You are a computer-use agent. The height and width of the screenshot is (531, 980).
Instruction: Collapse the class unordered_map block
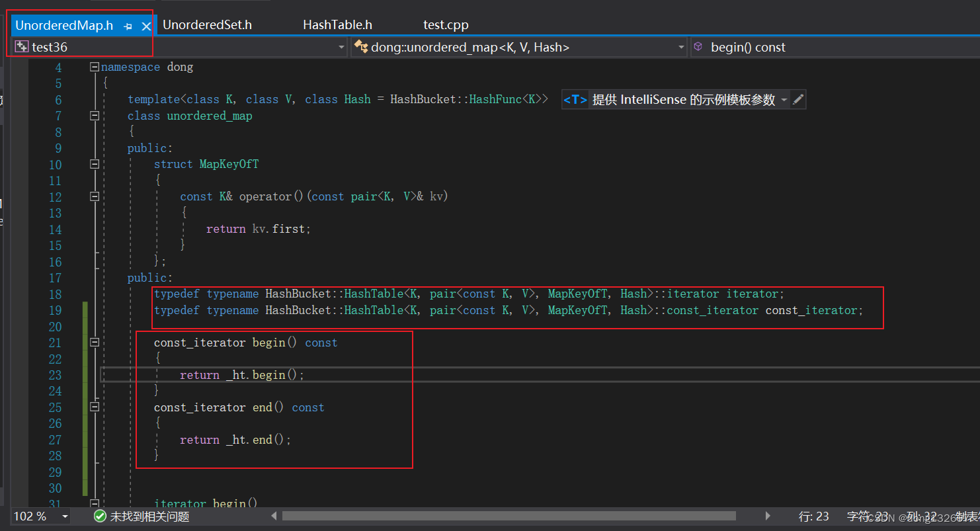95,116
